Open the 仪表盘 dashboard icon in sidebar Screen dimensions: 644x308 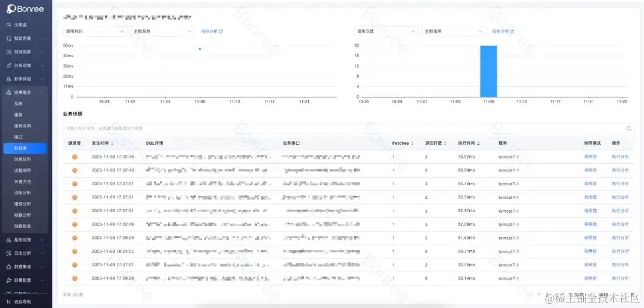[x=8, y=25]
